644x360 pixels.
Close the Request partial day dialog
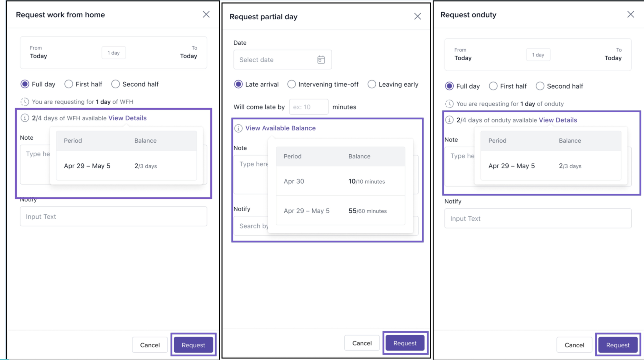click(418, 16)
